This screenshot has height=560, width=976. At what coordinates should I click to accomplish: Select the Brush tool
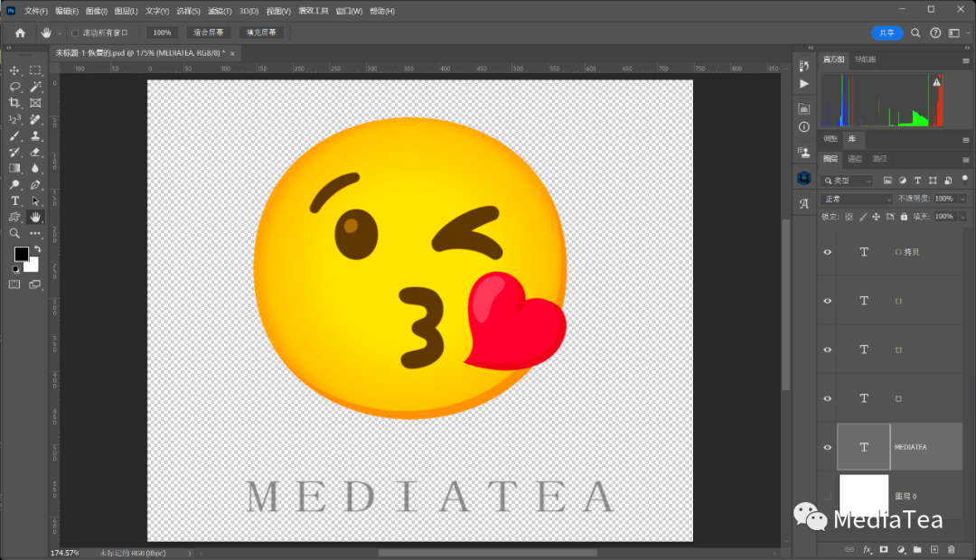[13, 135]
